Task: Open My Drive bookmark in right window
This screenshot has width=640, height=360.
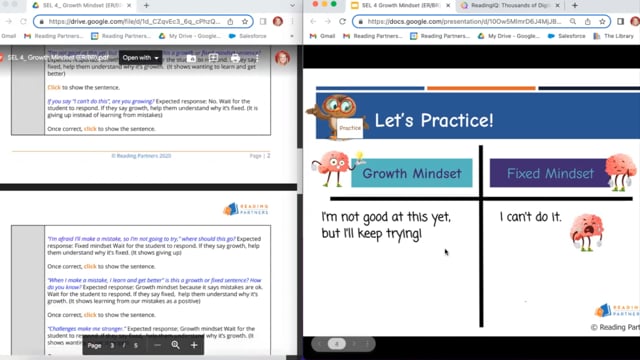Action: tap(509, 36)
